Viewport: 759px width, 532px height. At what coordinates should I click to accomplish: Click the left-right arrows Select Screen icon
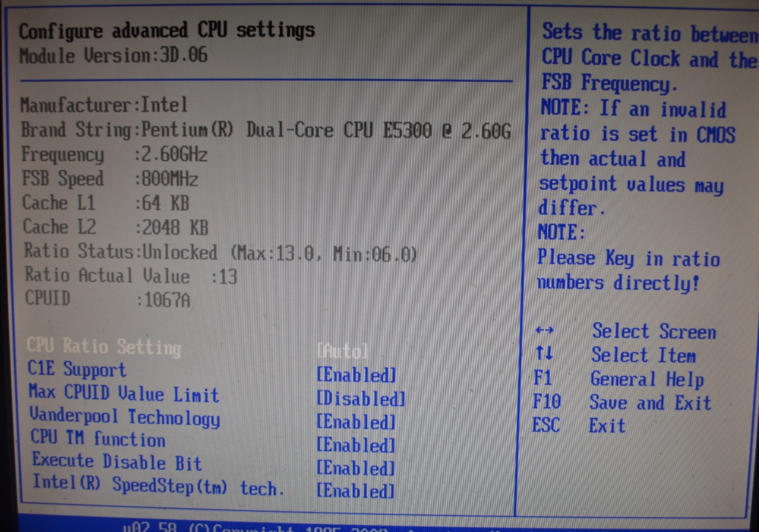pos(544,330)
